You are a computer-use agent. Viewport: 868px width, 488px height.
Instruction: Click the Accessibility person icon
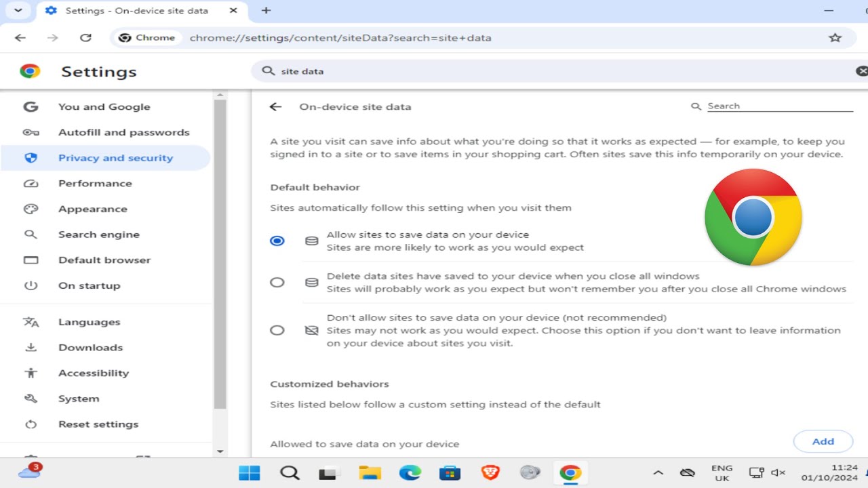pyautogui.click(x=31, y=373)
